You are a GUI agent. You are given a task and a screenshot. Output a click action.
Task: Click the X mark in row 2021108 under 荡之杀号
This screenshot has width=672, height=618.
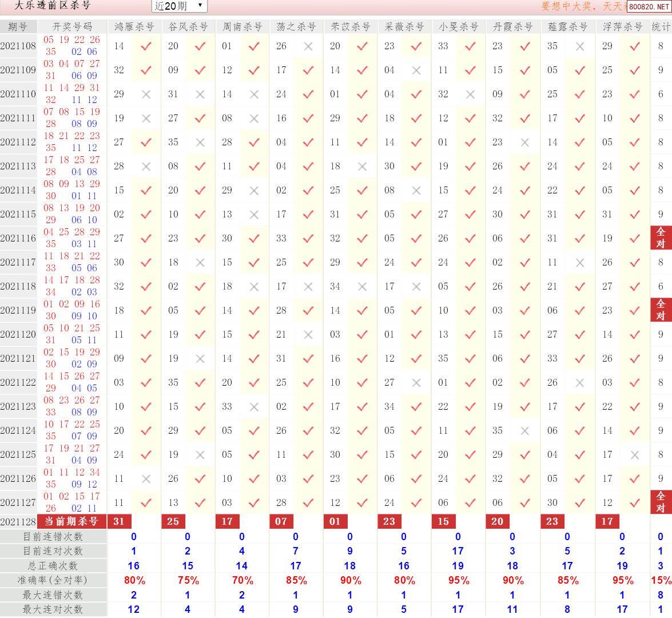308,46
